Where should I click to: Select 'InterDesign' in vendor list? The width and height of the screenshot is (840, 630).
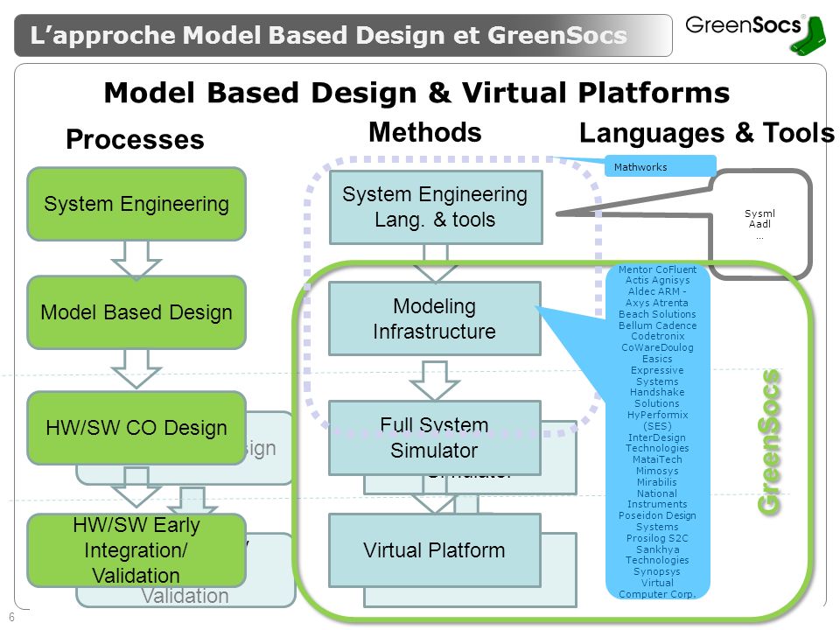(657, 437)
